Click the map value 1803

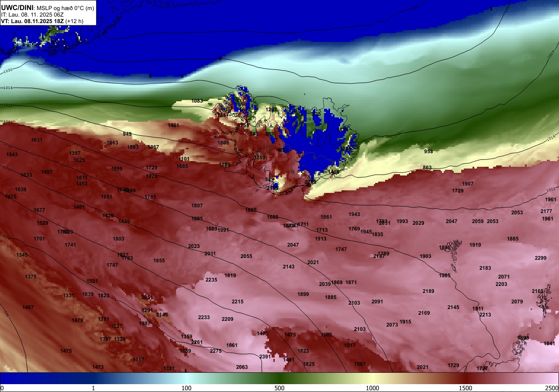[118, 239]
